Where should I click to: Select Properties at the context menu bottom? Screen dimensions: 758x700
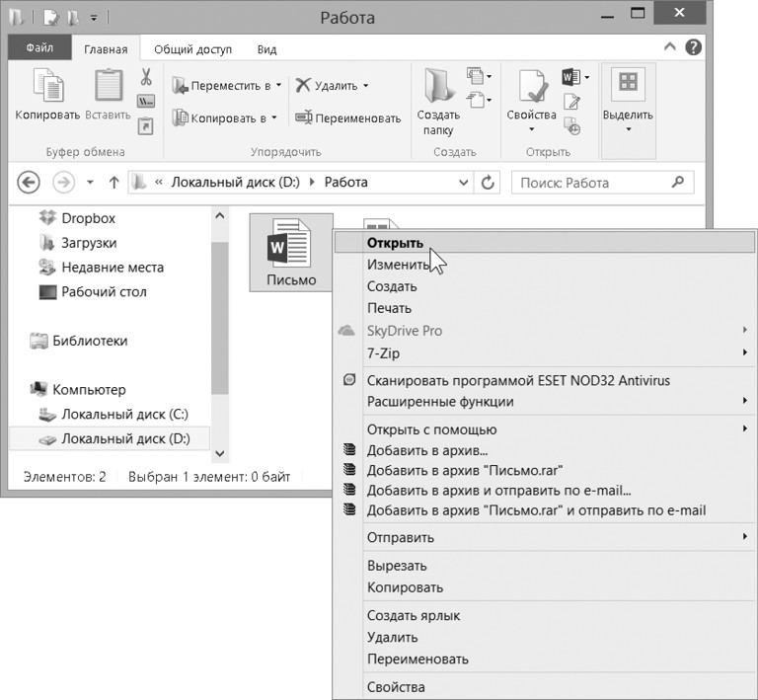tap(395, 687)
